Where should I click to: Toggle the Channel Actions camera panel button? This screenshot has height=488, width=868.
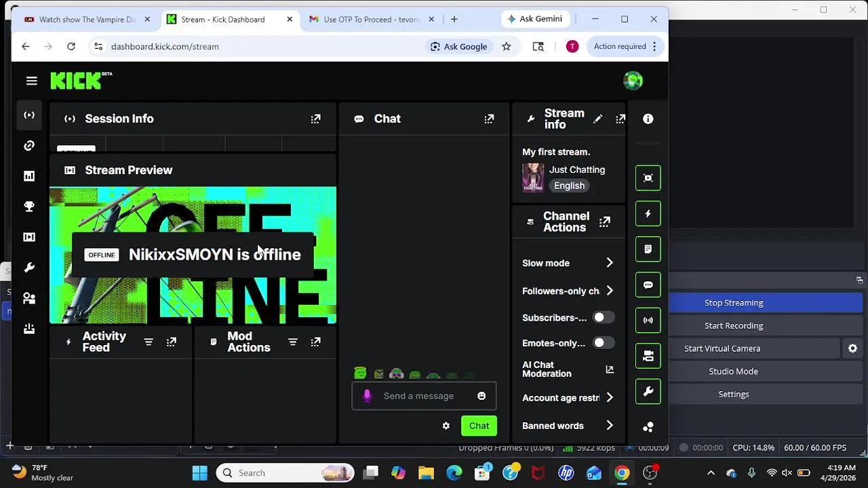click(x=648, y=356)
